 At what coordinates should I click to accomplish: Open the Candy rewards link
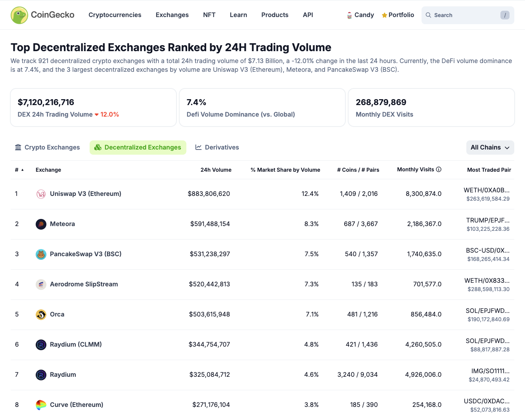pos(360,15)
